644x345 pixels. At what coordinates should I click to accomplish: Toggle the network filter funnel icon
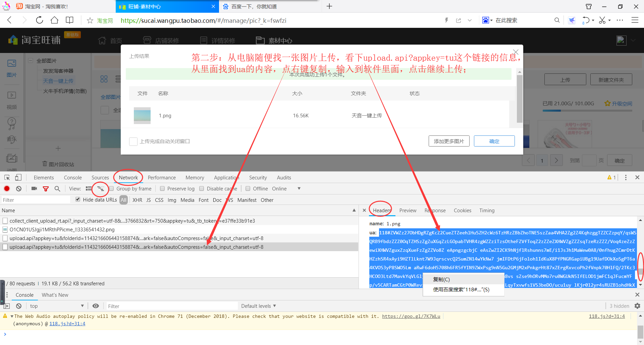click(46, 189)
